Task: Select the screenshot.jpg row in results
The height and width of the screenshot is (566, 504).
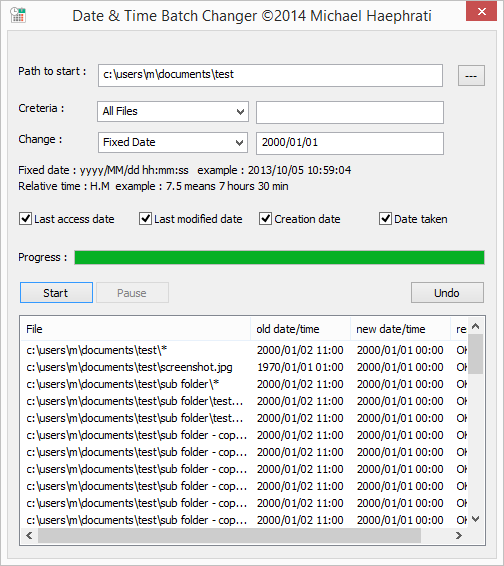Action: click(244, 367)
